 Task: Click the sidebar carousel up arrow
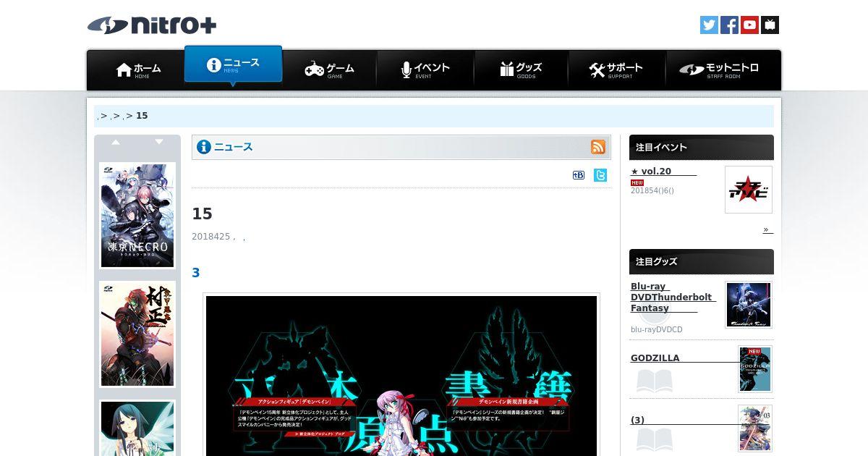[x=116, y=142]
